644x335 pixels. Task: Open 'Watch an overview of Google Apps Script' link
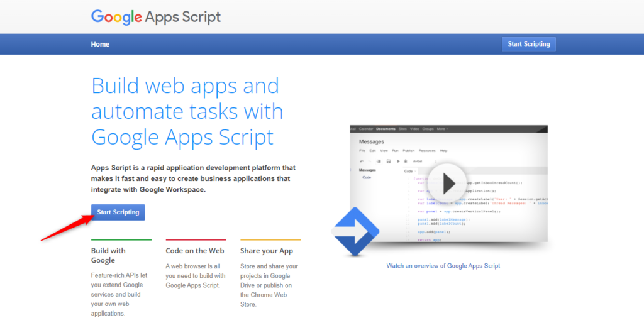pyautogui.click(x=443, y=266)
